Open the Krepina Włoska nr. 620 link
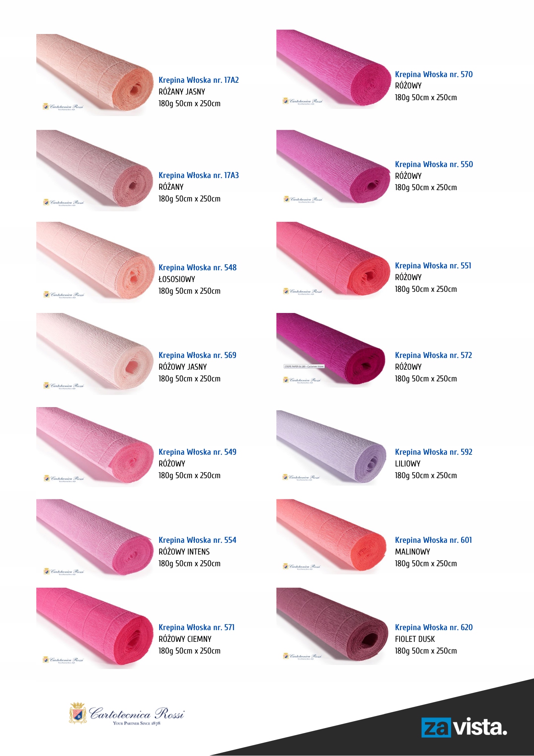 [x=434, y=627]
